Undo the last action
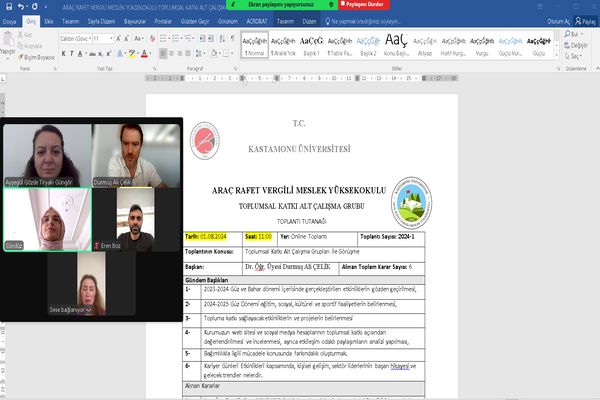Screen dimensions: 600x400 click(21, 7)
